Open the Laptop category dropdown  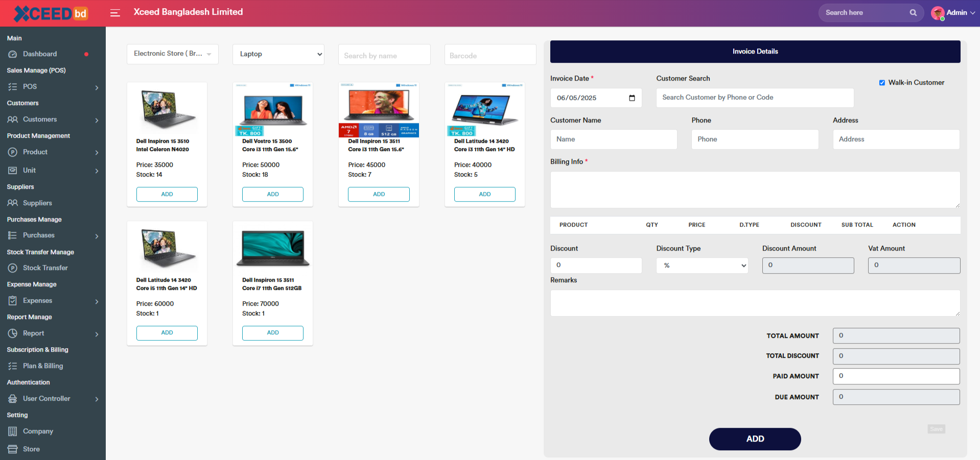[x=278, y=54]
